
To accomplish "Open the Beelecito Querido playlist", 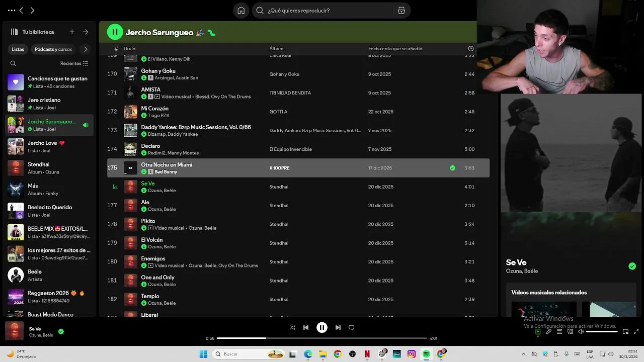I will point(49,211).
